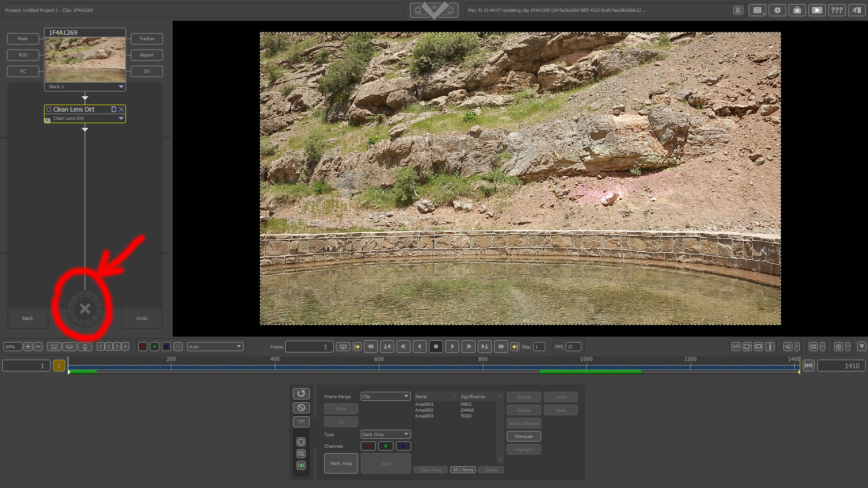
Task: Expand the Clean Lens Dirt preset dropdown
Action: [121, 118]
